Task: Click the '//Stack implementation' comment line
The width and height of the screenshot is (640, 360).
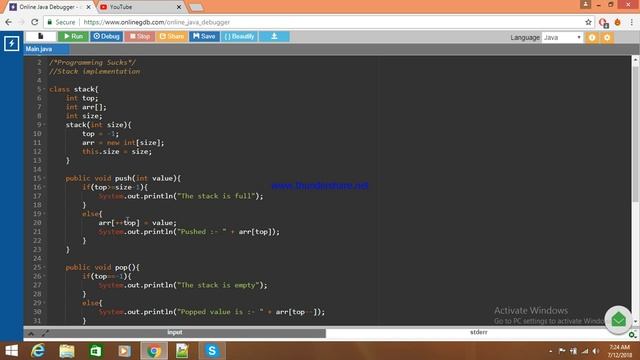Action: (94, 71)
